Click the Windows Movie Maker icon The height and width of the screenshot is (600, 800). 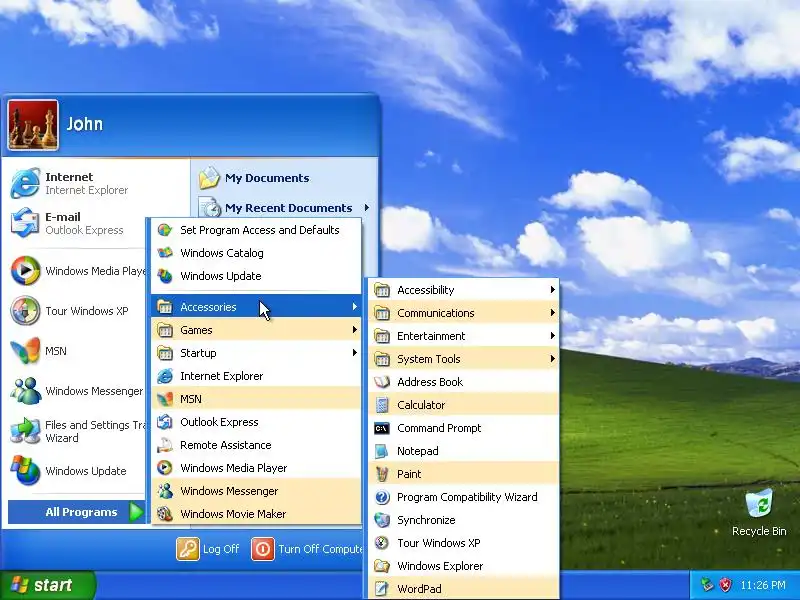click(165, 514)
